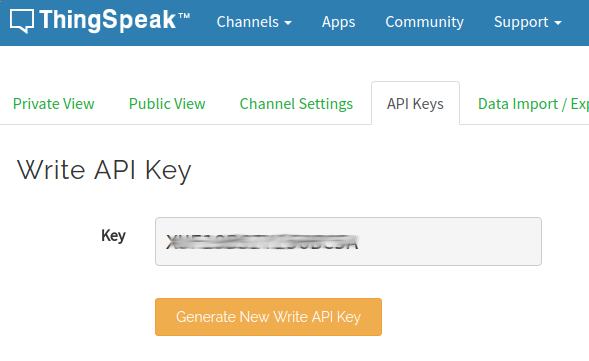Click the ThingSpeak speech bubble logo icon
The height and width of the screenshot is (361, 589).
click(x=22, y=21)
